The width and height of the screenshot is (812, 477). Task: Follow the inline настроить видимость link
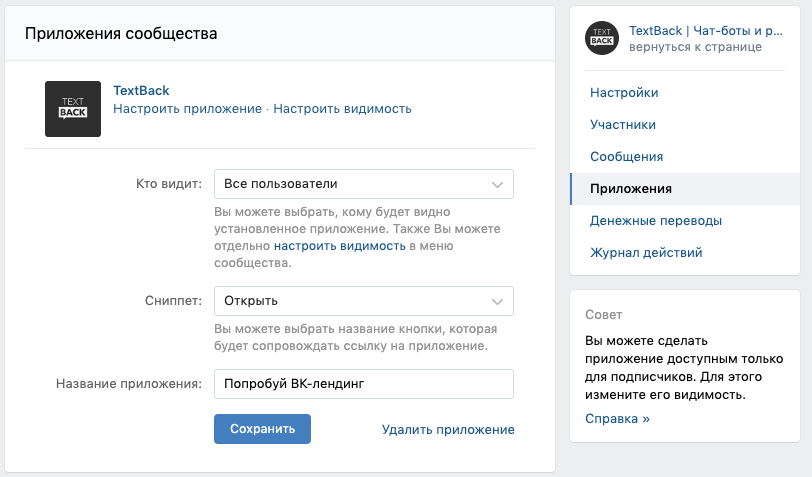click(x=339, y=246)
